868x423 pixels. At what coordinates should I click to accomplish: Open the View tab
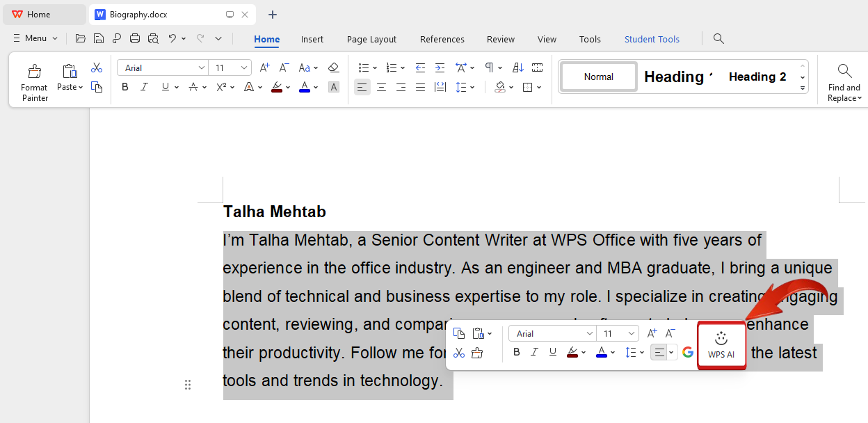click(547, 39)
